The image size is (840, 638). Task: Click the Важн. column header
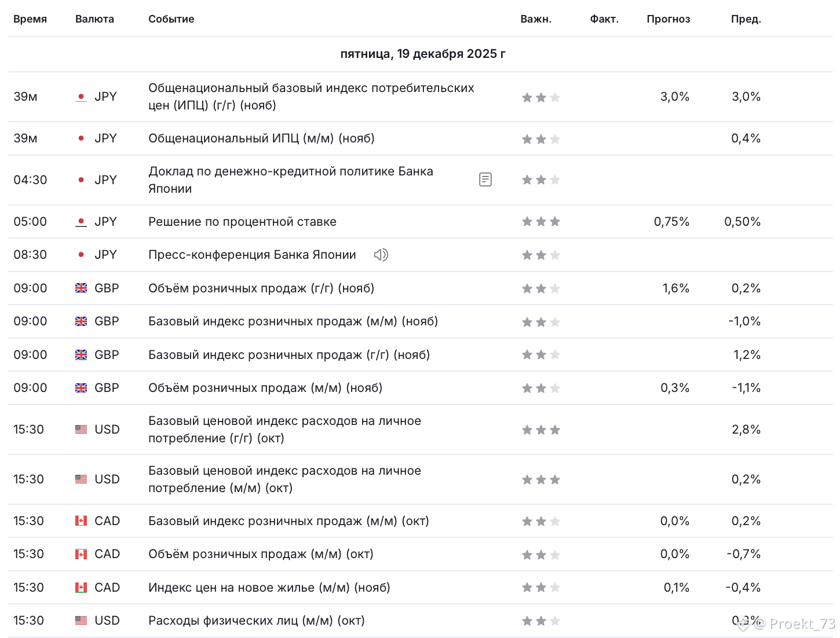536,19
